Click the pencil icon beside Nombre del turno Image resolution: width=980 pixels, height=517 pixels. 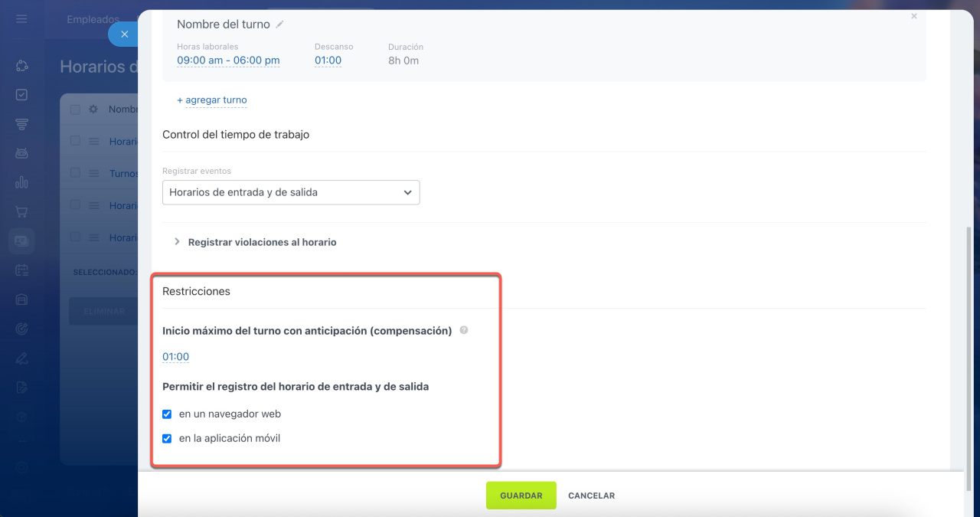[x=279, y=25]
